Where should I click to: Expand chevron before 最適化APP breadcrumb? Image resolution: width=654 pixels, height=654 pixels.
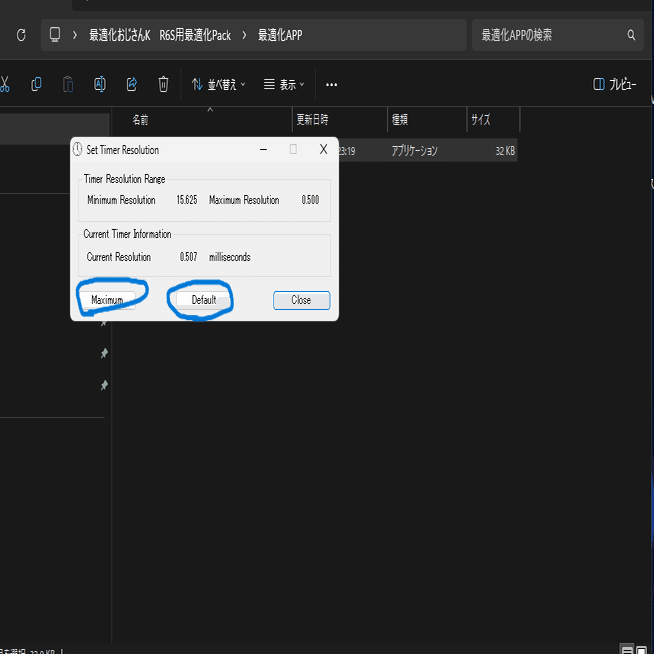point(244,35)
